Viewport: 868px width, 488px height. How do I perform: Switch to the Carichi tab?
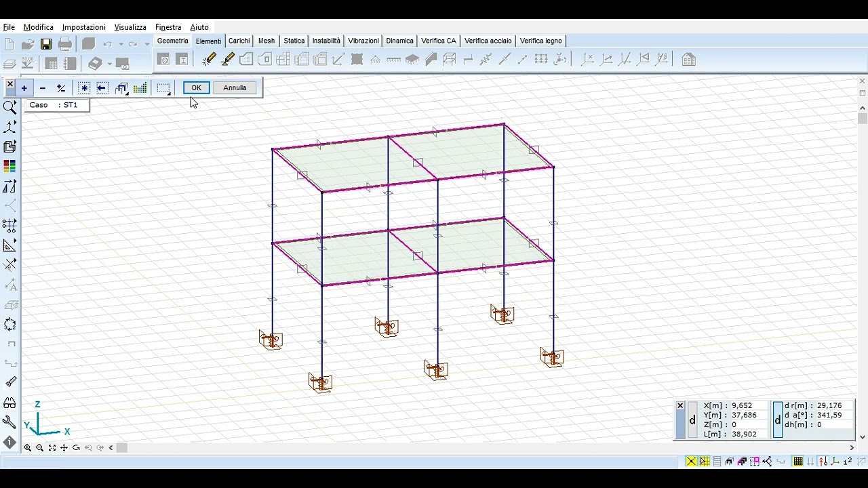(239, 41)
